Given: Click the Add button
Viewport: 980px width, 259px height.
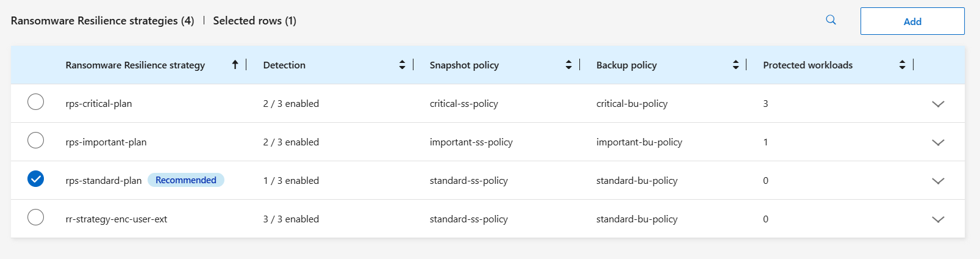Looking at the screenshot, I should (x=912, y=21).
